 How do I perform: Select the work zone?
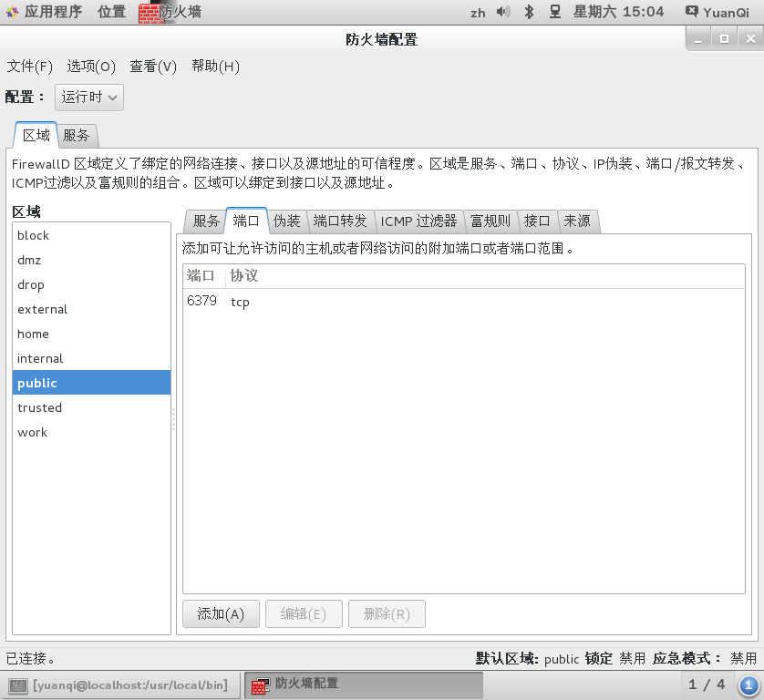[x=91, y=432]
